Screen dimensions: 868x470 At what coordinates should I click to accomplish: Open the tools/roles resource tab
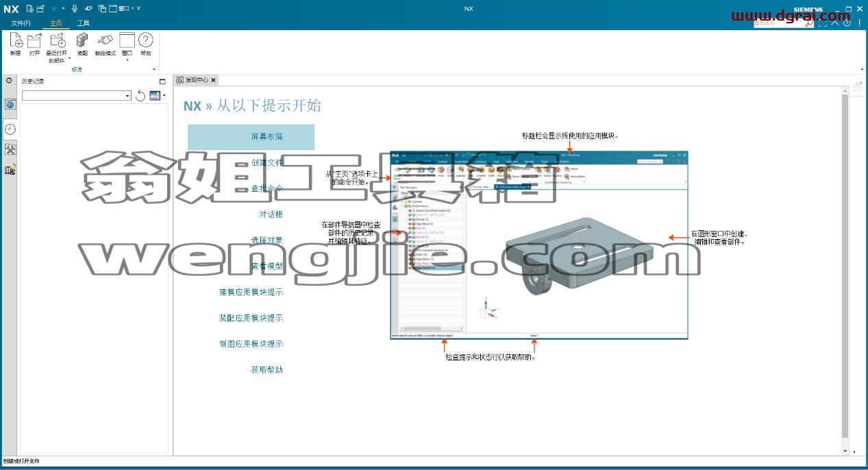click(10, 149)
